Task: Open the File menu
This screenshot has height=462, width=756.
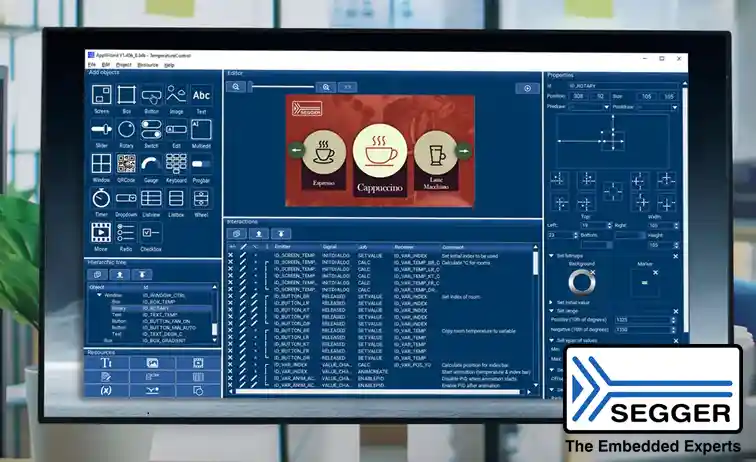Action: 92,65
